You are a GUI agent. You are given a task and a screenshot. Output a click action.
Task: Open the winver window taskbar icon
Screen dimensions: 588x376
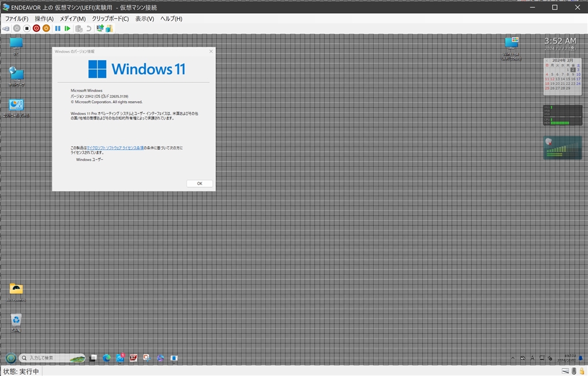click(174, 358)
